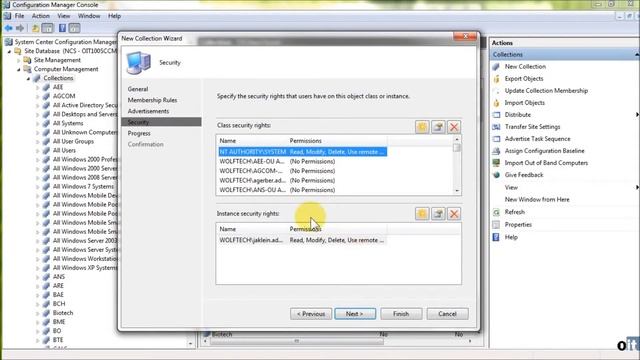Screen dimensions: 640x360
Task: Open the Window menu
Action: click(89, 16)
